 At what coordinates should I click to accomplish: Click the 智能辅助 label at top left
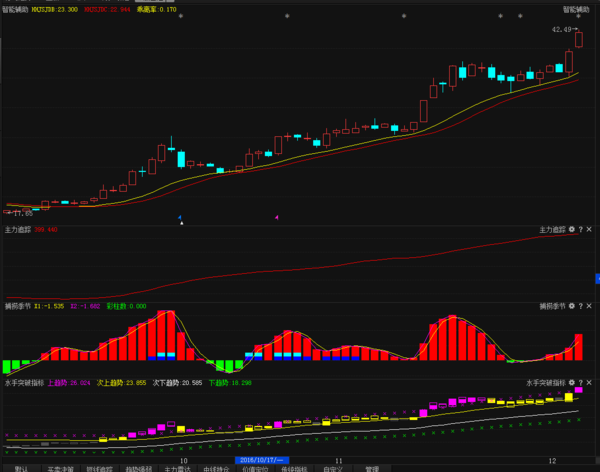tap(15, 9)
